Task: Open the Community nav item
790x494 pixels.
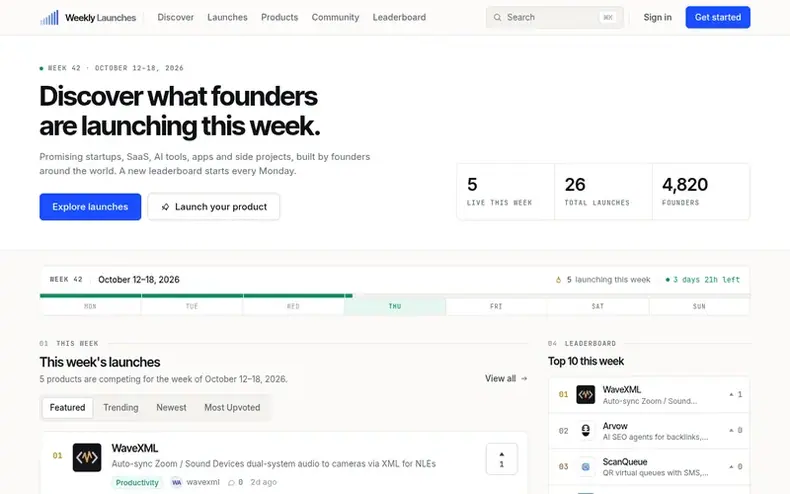Action: pyautogui.click(x=335, y=17)
